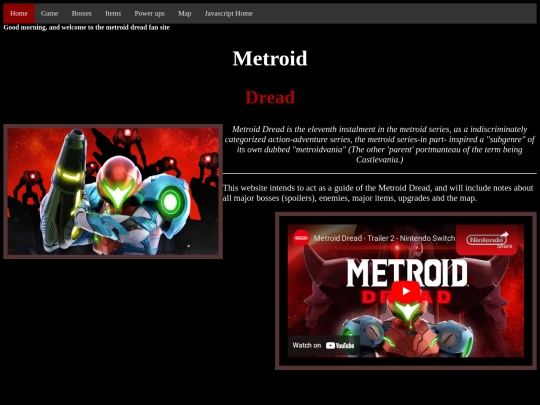The width and height of the screenshot is (540, 405).
Task: Open the Home nav tab
Action: click(x=19, y=13)
